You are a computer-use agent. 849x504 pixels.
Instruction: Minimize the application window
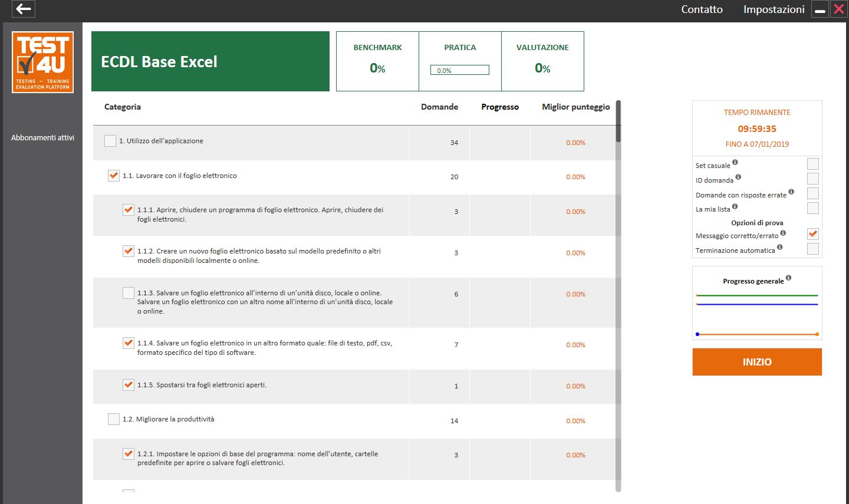[x=820, y=9]
